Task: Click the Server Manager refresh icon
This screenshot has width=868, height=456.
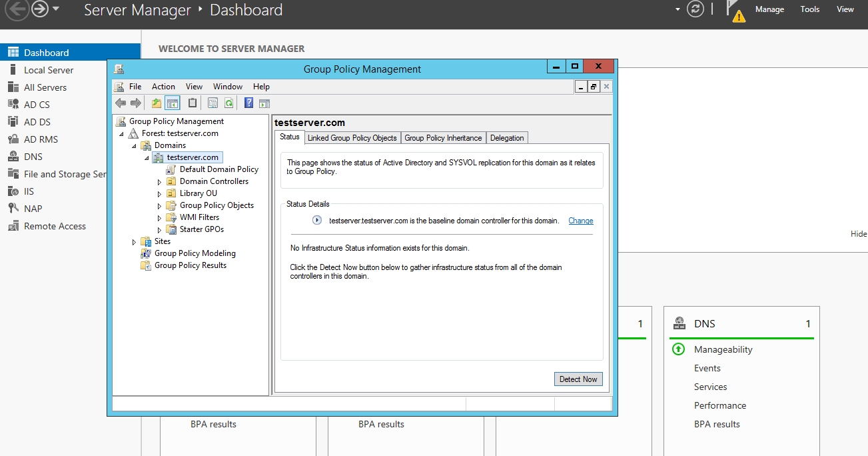Action: point(695,9)
